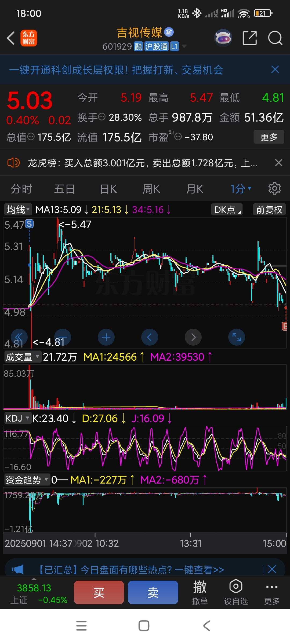The height and width of the screenshot is (644, 290).
Task: Move chart left with the left chevron
Action: pyautogui.click(x=150, y=337)
